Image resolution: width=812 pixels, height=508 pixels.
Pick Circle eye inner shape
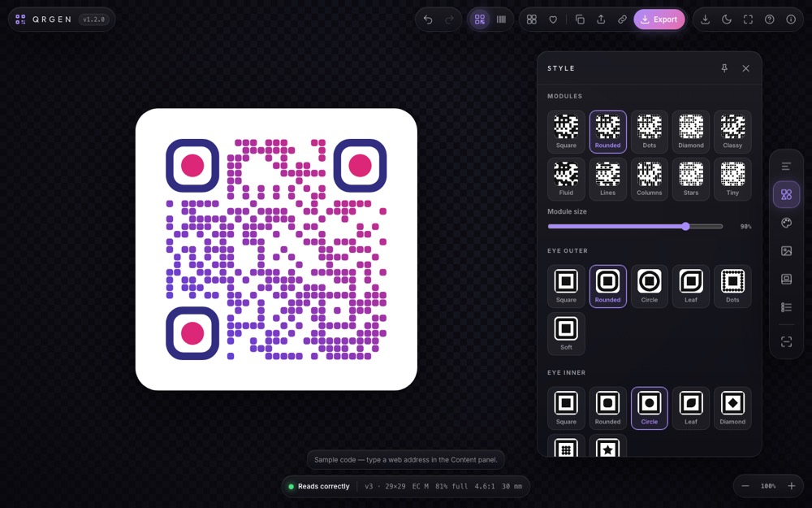650,408
